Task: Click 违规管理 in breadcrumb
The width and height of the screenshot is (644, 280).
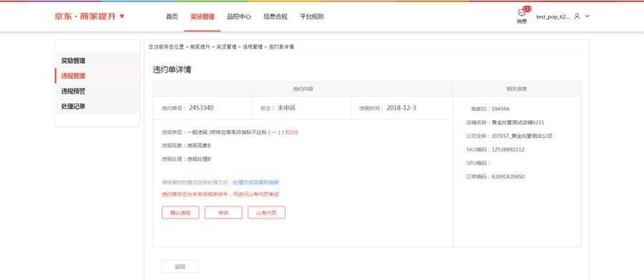Action: click(253, 47)
